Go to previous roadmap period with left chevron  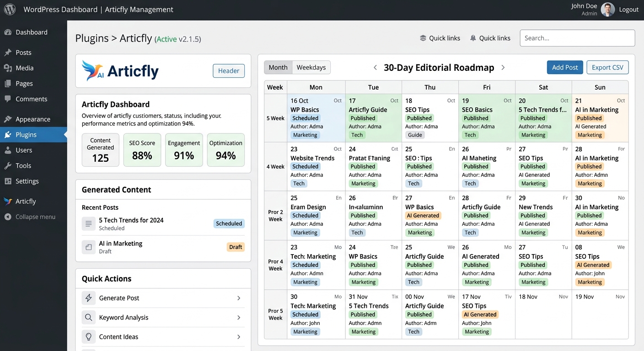[x=375, y=68]
